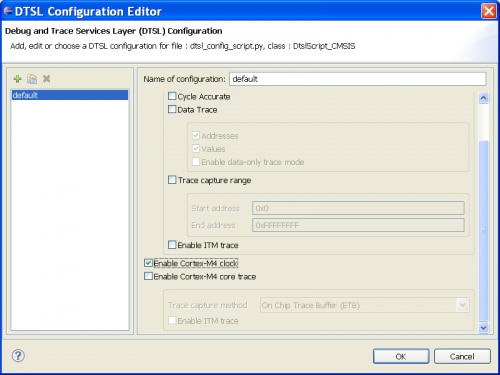Toggle the Addresses checkbox

[x=196, y=135]
